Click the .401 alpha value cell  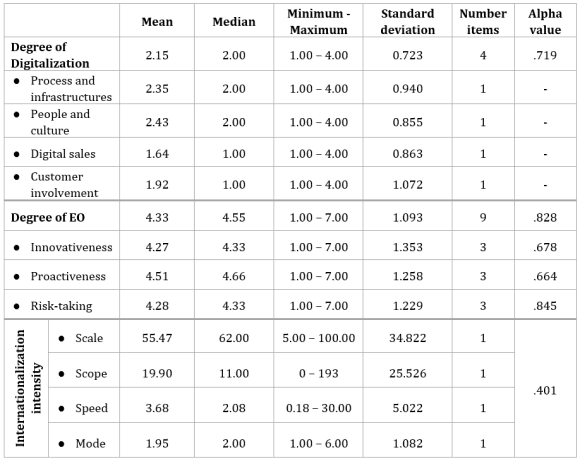(x=545, y=390)
